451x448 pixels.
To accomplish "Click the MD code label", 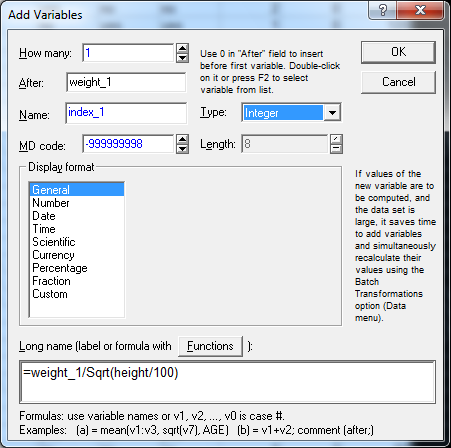I will click(42, 146).
